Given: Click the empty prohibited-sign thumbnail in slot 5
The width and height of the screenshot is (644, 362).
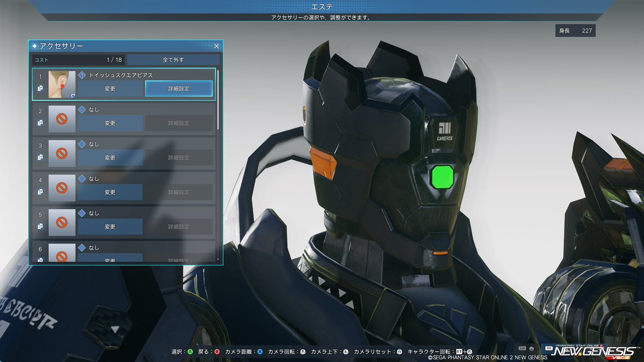Looking at the screenshot, I should click(62, 223).
